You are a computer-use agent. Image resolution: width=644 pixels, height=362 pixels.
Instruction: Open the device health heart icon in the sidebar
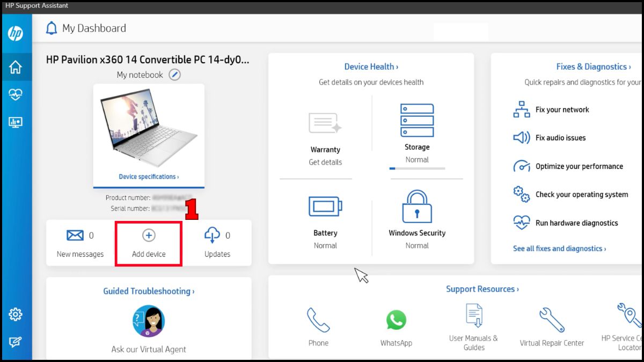(16, 95)
